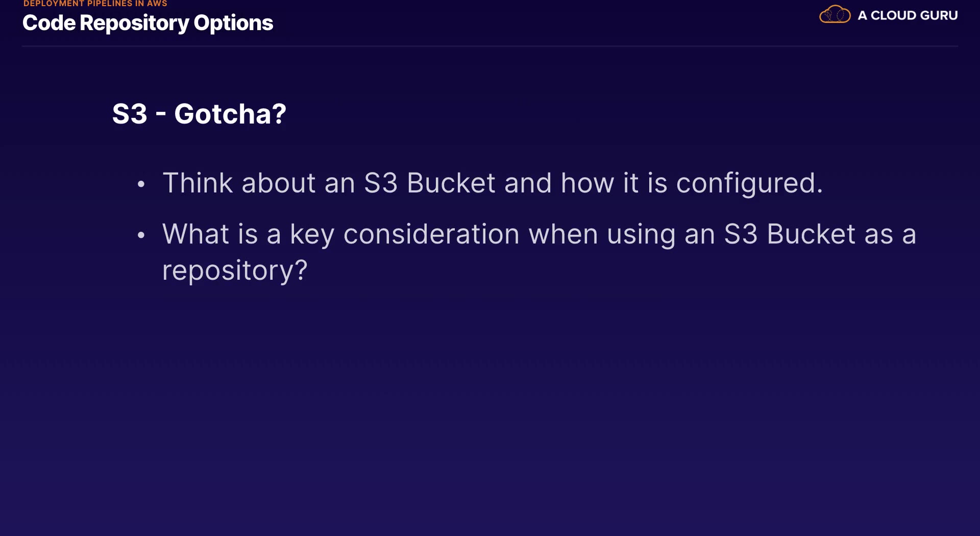Click the "A CLOUD GURU" brand text
This screenshot has height=536, width=980.
click(x=908, y=15)
